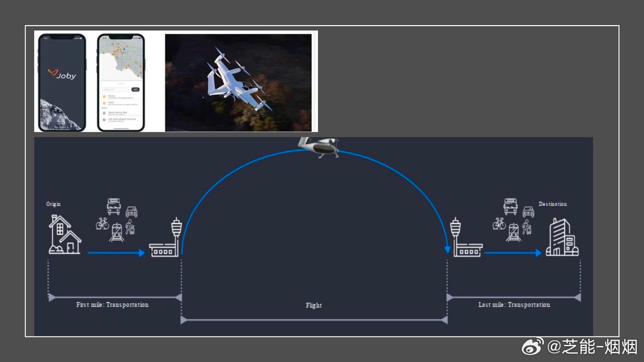Screen dimensions: 644x362
Task: Click the traveler-with-luggage icon in the first-mile group
Action: [130, 227]
